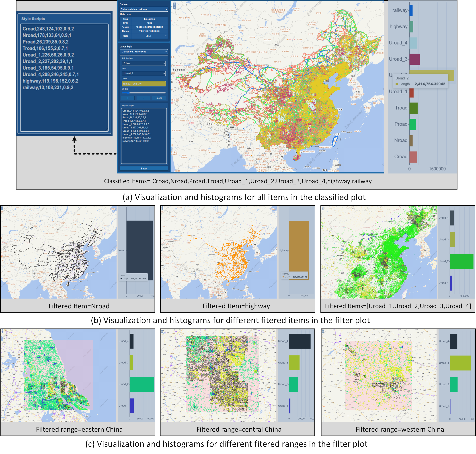476x454 pixels.
Task: Click 'Uroad_3,185,54,95,0.9,1' in the enlarged Style Scripts
Action: (x=48, y=68)
